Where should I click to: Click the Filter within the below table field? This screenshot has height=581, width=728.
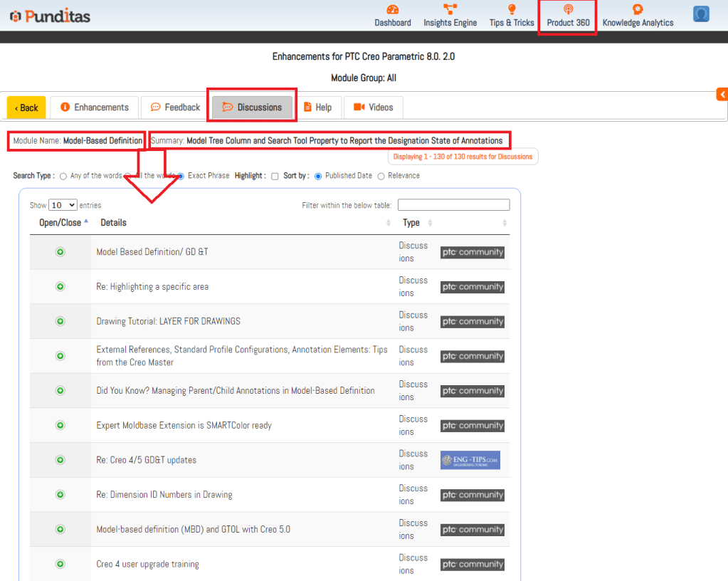[453, 205]
